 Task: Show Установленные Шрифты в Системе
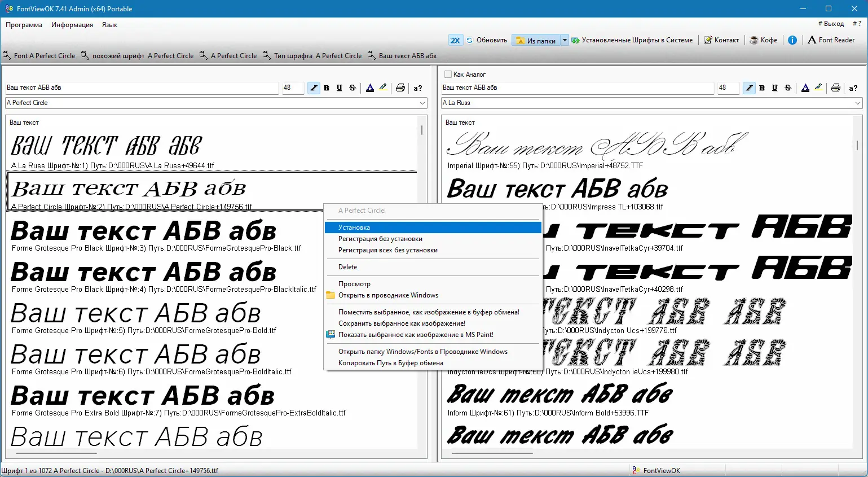[x=632, y=40]
